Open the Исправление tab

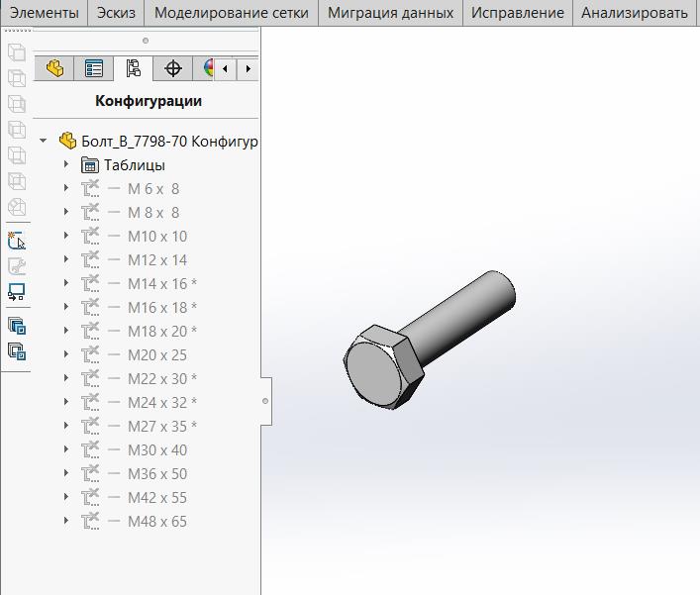click(518, 13)
